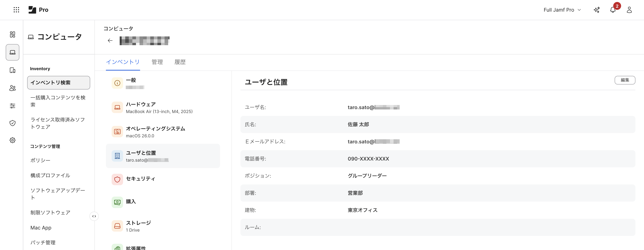This screenshot has width=644, height=250.
Task: Click the AI assistant sparkle icon
Action: [x=596, y=10]
